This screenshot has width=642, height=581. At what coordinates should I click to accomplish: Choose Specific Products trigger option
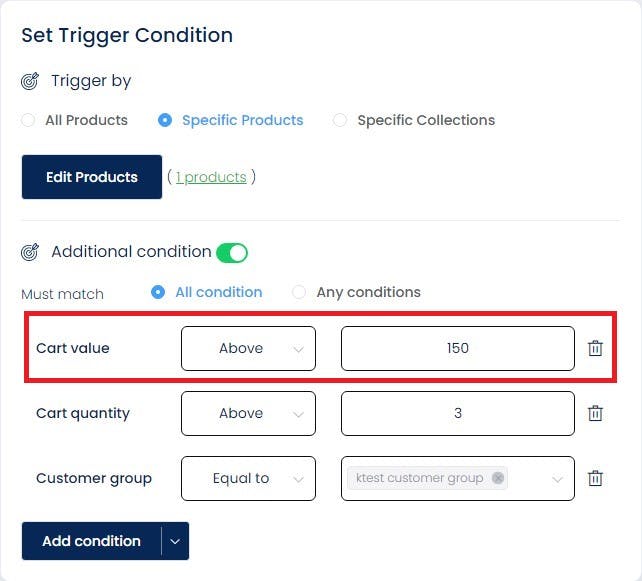pyautogui.click(x=165, y=120)
